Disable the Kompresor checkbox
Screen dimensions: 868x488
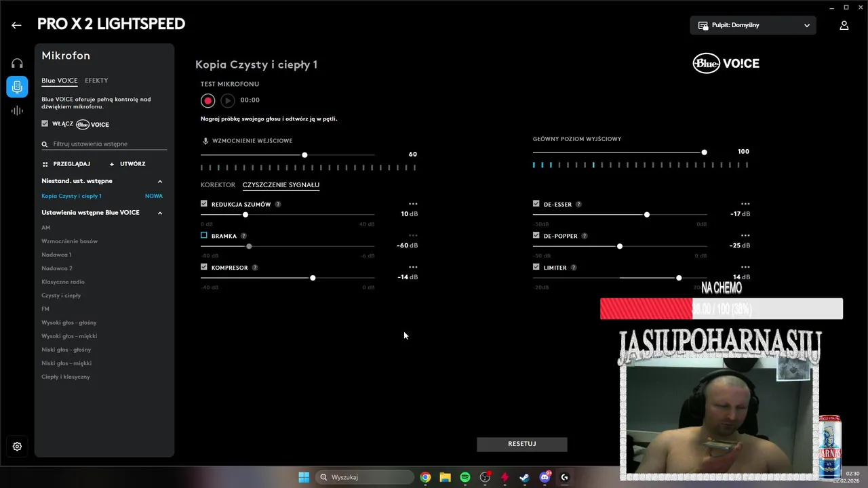point(204,267)
